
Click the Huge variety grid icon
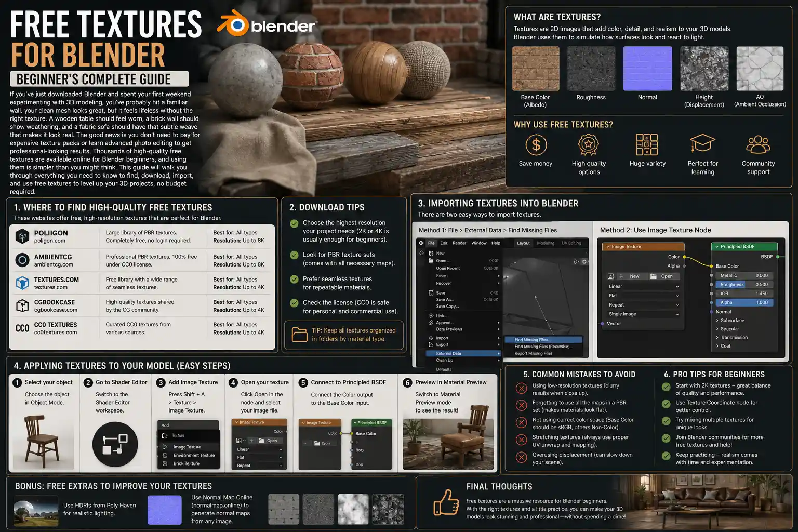(x=647, y=144)
